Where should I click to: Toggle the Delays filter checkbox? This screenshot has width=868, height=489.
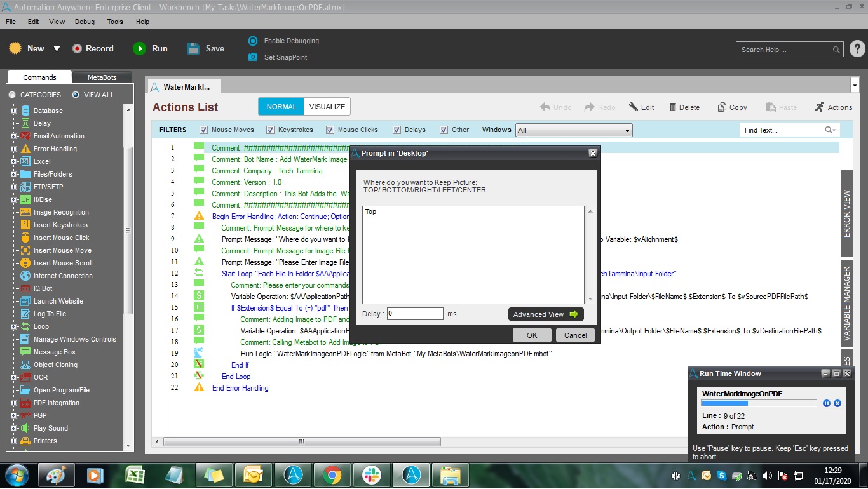click(397, 130)
